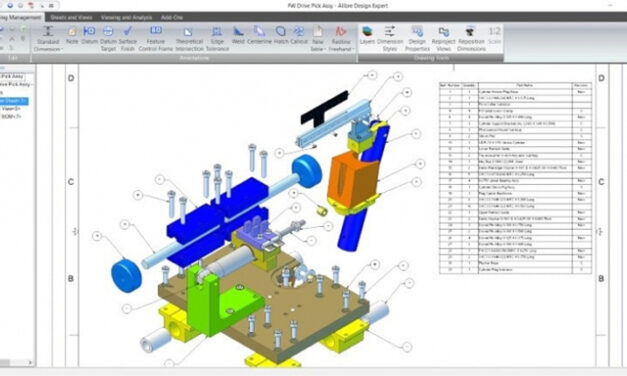Viewport: 627px width, 376px height.
Task: Choose the Hatch tool
Action: tap(281, 35)
